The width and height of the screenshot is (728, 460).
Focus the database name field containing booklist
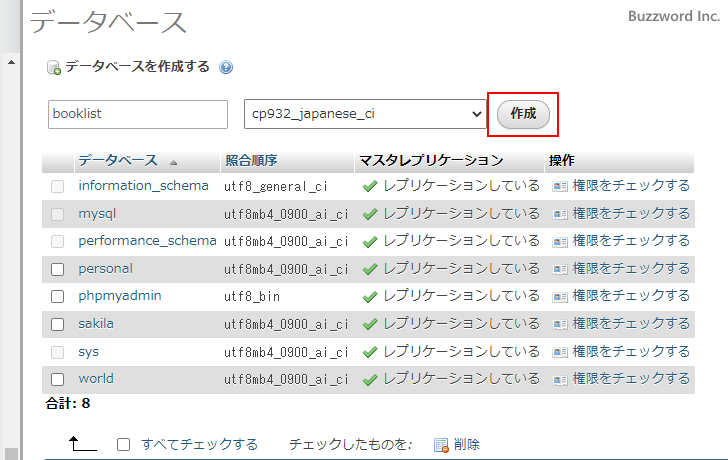138,114
